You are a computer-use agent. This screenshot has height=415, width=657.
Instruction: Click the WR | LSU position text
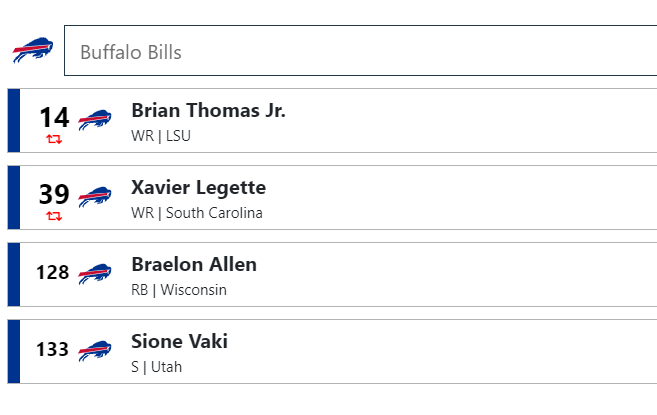pyautogui.click(x=161, y=136)
